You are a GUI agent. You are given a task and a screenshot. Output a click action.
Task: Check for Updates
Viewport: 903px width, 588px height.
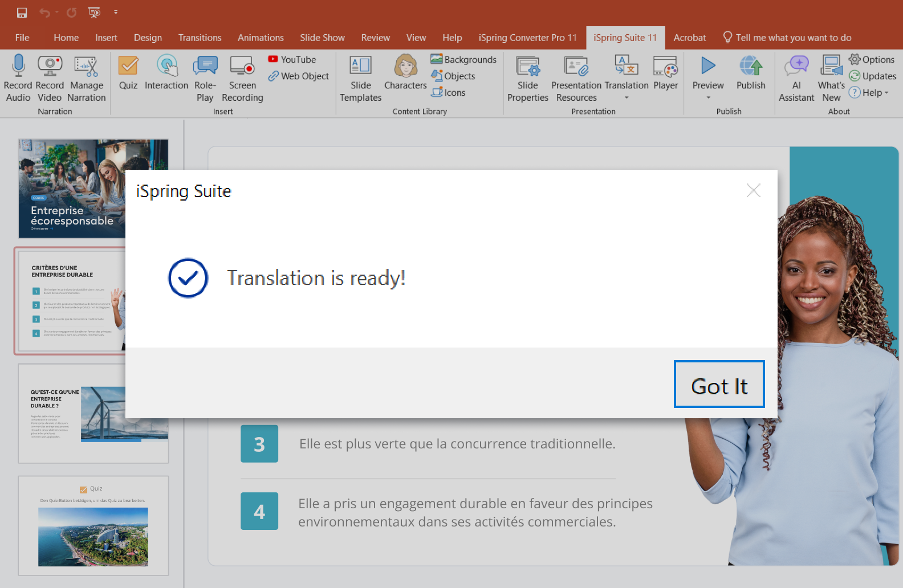coord(872,76)
